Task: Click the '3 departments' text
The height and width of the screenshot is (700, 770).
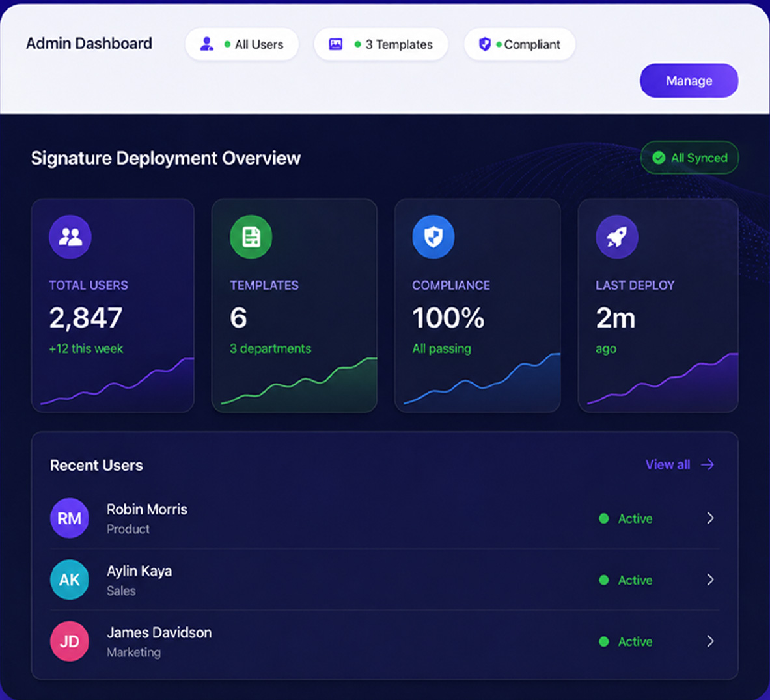Action: point(271,349)
